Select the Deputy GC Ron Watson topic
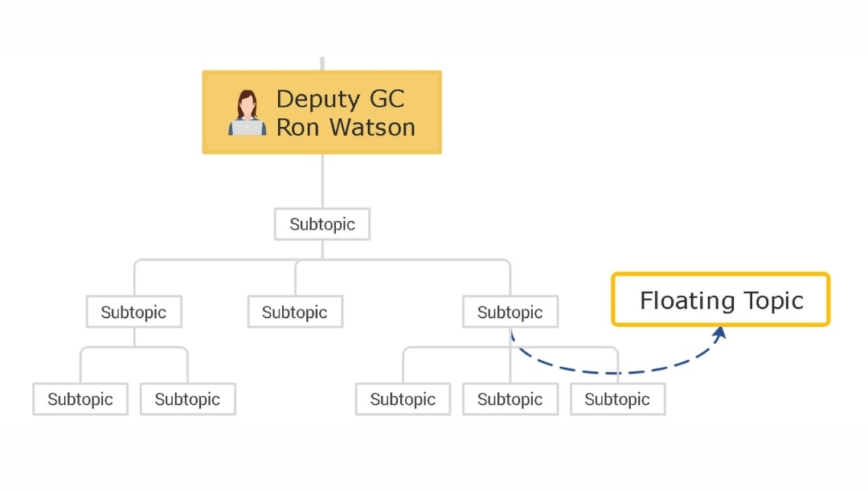868x490 pixels. pyautogui.click(x=321, y=112)
